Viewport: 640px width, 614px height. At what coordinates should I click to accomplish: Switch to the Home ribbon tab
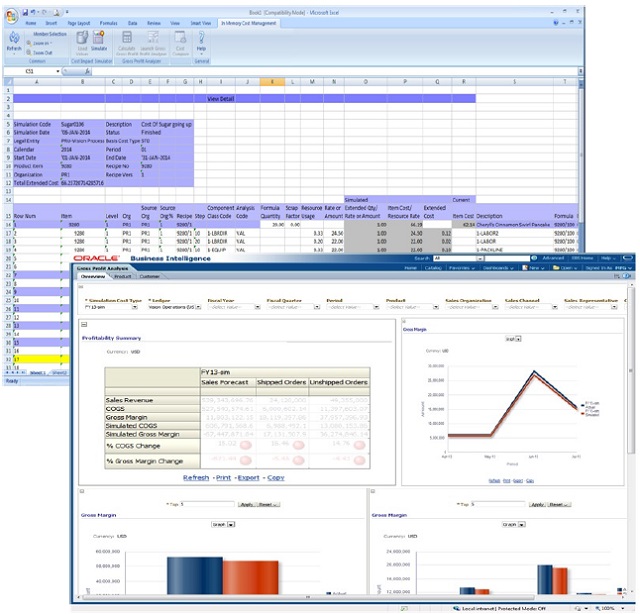tap(31, 23)
